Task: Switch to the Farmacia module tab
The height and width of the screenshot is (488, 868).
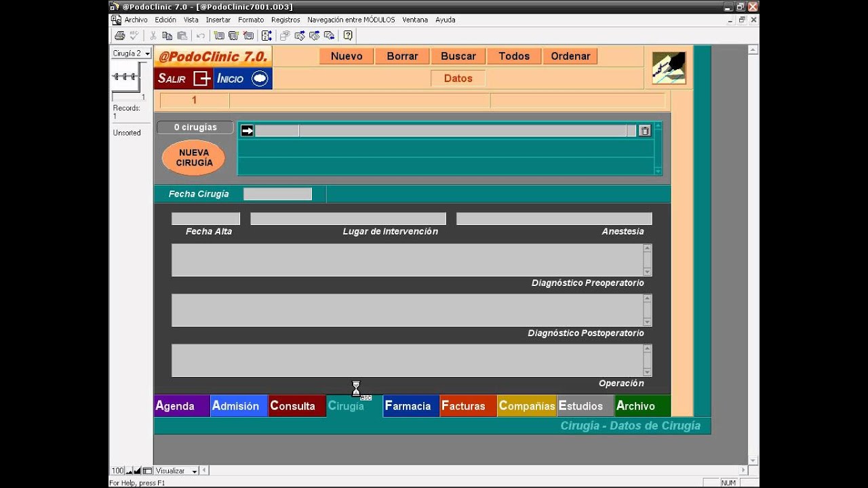Action: (412, 406)
